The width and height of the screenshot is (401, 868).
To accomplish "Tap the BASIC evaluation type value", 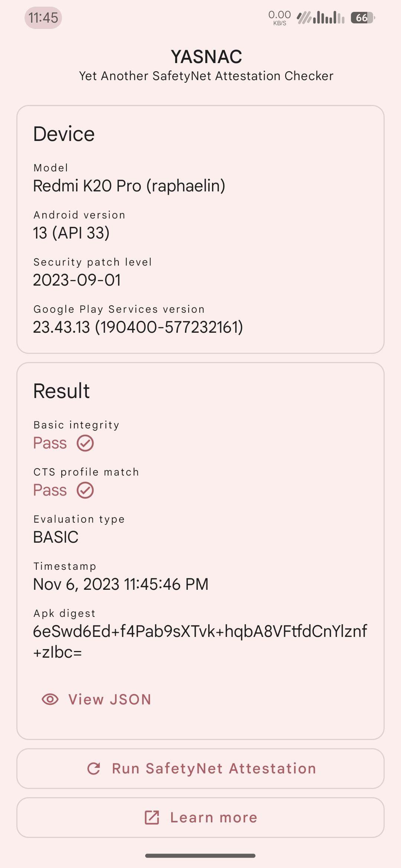I will coord(56,537).
